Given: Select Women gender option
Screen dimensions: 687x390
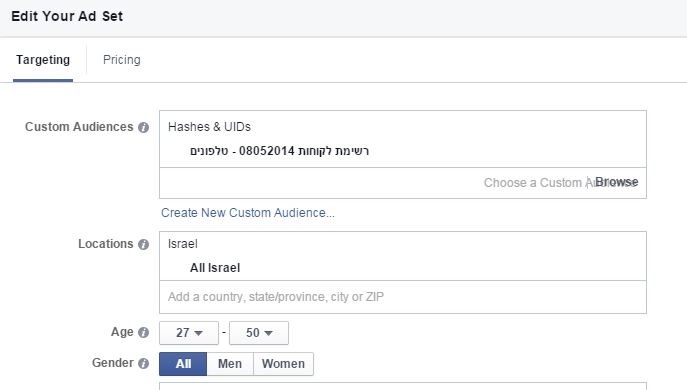Looking at the screenshot, I should pos(283,364).
